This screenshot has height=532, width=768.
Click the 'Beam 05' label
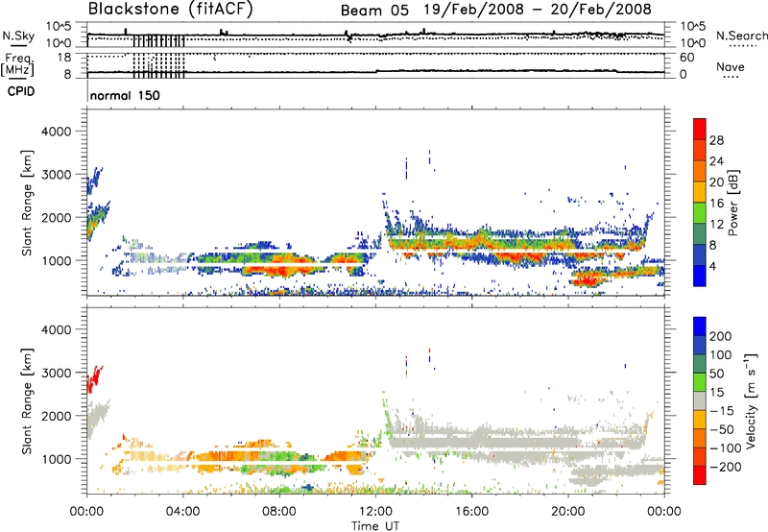[374, 11]
